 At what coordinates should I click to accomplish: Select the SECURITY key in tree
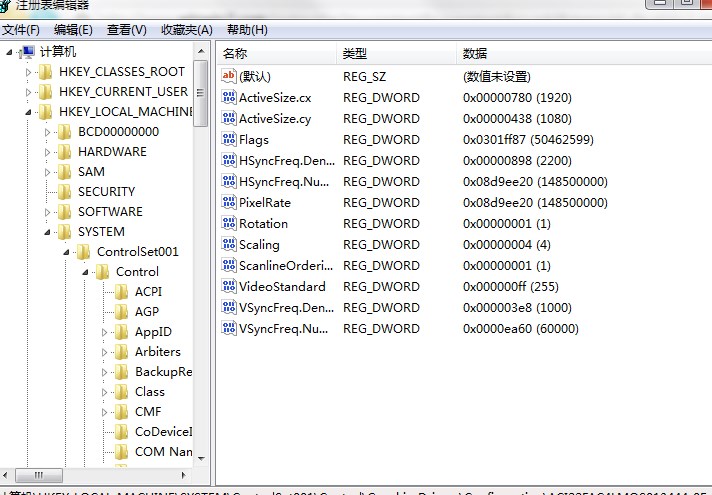(106, 192)
